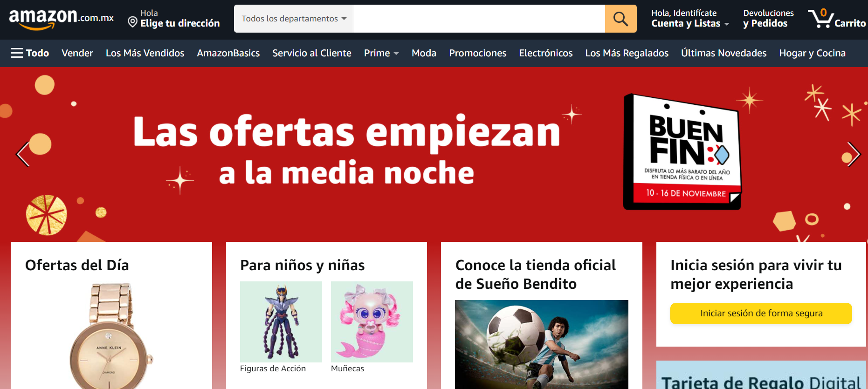The width and height of the screenshot is (868, 389).
Task: Click the Ofertas del Día heading
Action: coord(77,265)
